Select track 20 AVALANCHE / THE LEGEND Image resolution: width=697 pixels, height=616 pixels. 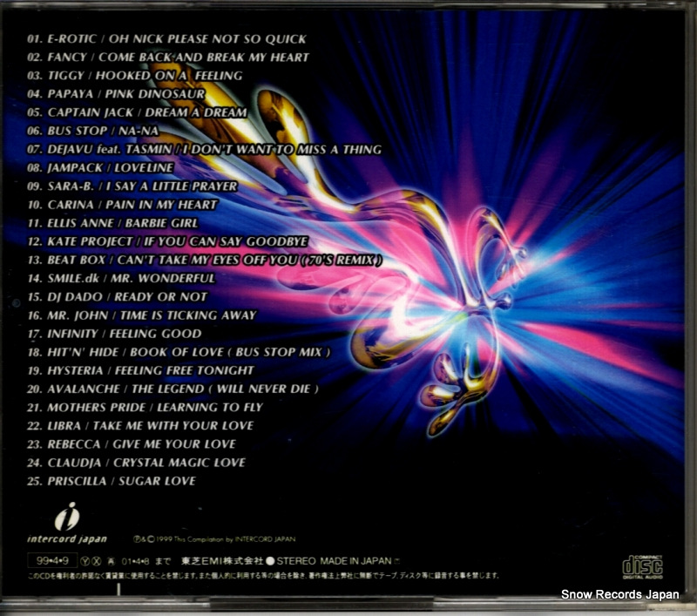pos(173,389)
